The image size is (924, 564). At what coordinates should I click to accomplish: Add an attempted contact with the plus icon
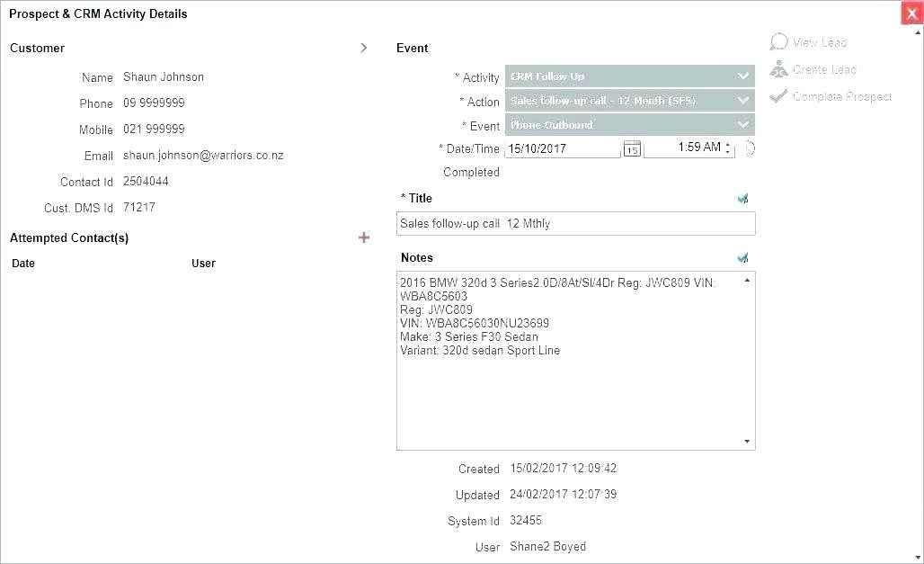364,237
